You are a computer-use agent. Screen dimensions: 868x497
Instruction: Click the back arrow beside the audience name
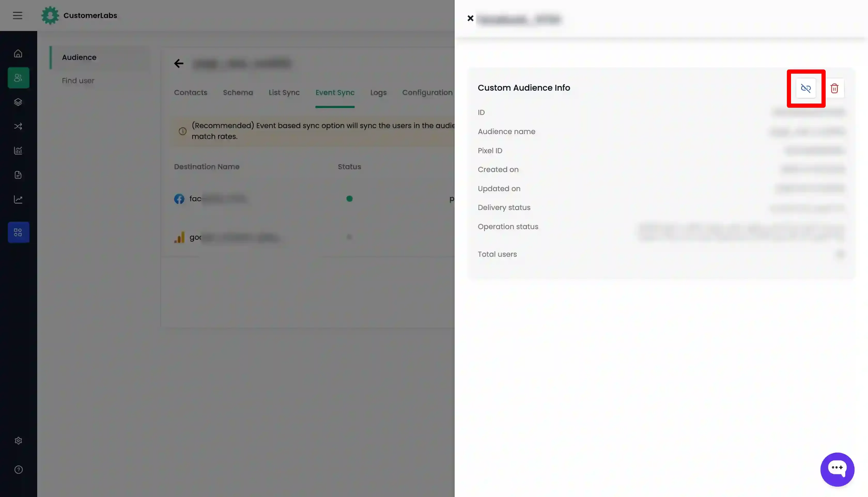pos(179,64)
